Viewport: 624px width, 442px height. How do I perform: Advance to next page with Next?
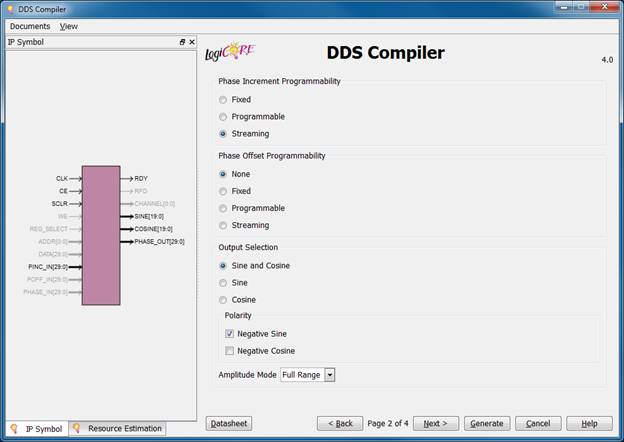pyautogui.click(x=436, y=424)
